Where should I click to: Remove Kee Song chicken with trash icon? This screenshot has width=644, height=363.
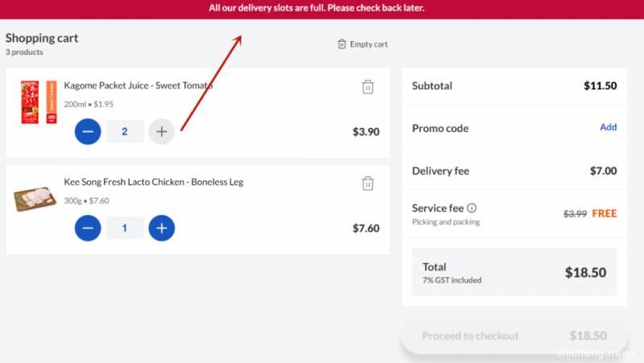coord(368,184)
